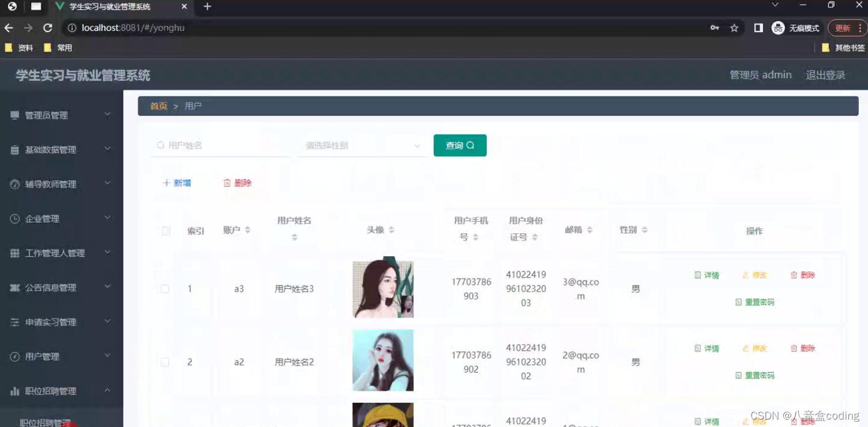Sort by 邮箱 column sort arrows
This screenshot has height=427, width=868.
click(x=589, y=230)
